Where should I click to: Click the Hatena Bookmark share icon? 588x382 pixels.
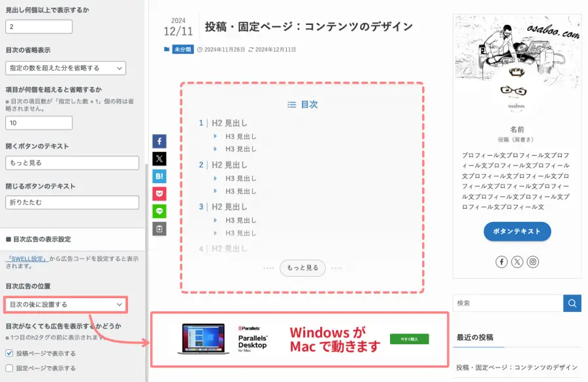click(159, 176)
